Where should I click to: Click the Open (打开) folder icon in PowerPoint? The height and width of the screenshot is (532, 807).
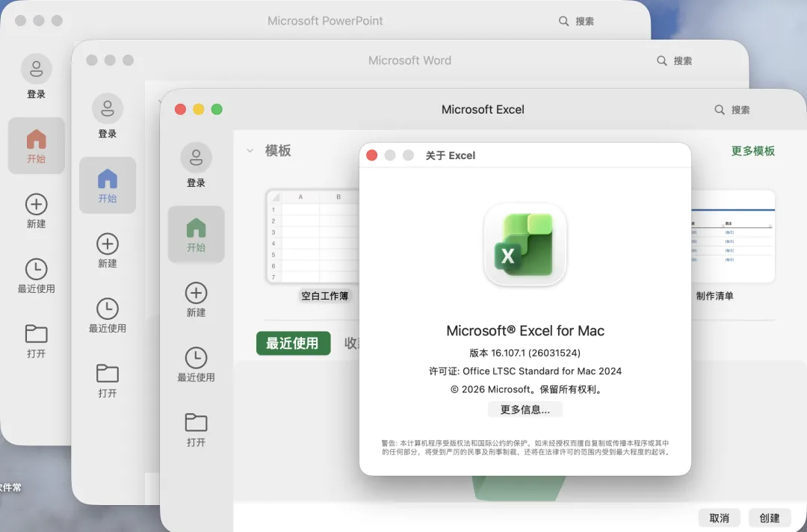point(36,334)
